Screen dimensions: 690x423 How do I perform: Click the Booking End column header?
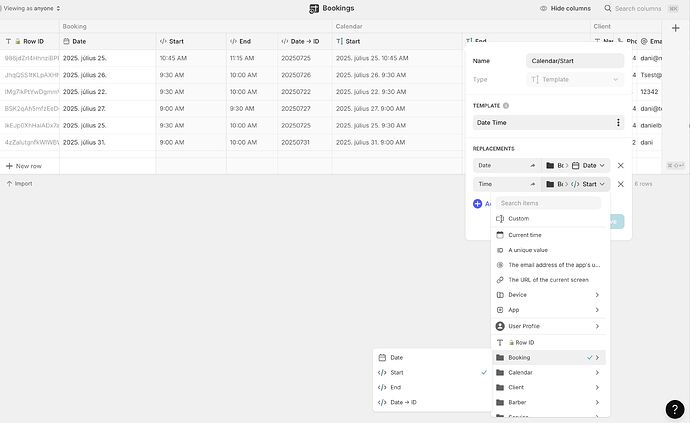click(252, 41)
